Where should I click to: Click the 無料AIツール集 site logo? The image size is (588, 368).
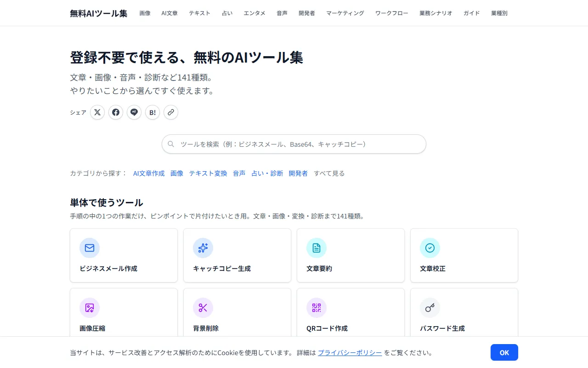pos(99,13)
